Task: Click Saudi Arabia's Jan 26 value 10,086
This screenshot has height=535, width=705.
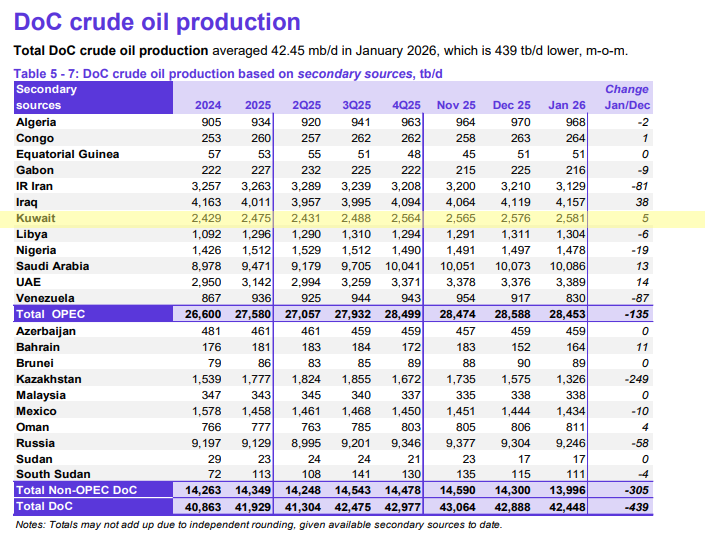Action: pos(570,266)
